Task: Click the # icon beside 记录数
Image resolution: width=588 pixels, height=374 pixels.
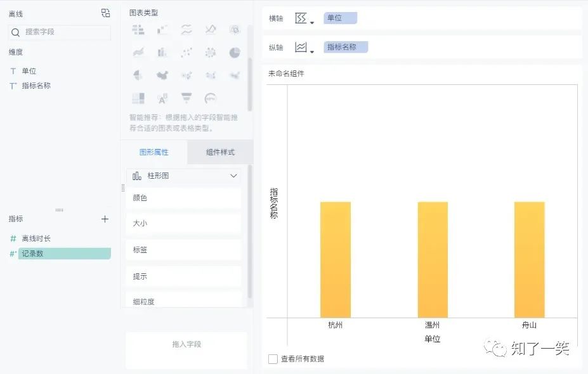Action: pos(13,254)
